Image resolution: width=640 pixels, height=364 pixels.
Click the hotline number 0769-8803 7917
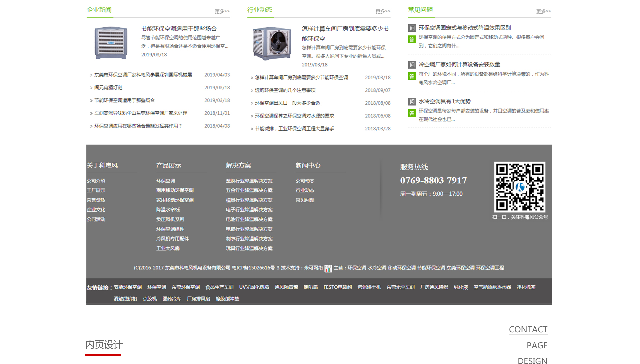point(433,180)
